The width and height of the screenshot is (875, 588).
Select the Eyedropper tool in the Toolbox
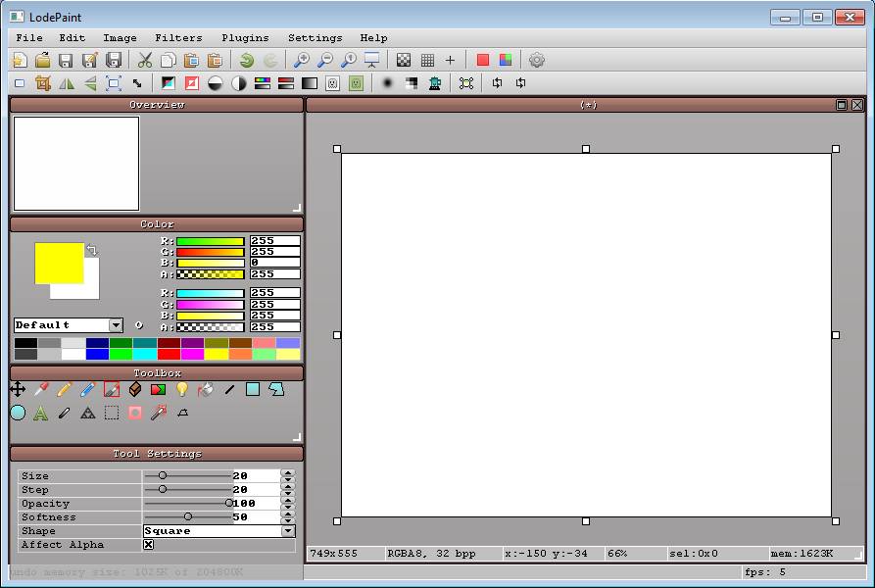pyautogui.click(x=40, y=389)
